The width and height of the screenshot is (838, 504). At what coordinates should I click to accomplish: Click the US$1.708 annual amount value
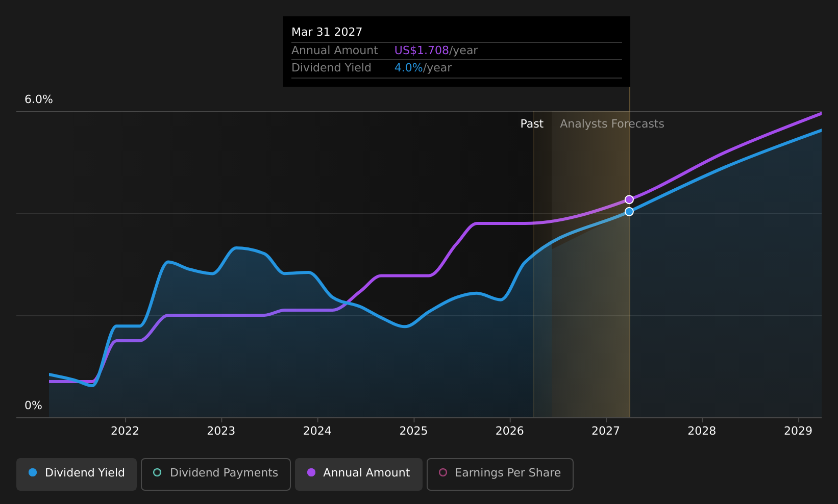click(422, 51)
